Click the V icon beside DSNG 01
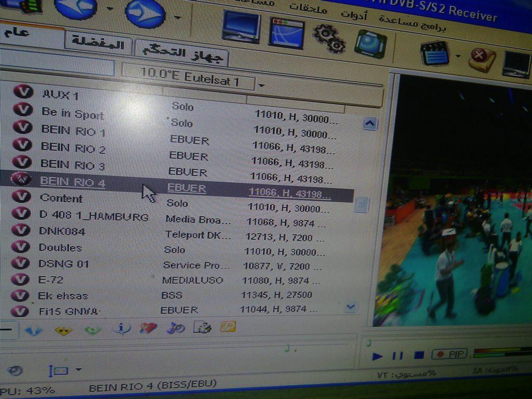The image size is (532, 399). click(x=20, y=262)
